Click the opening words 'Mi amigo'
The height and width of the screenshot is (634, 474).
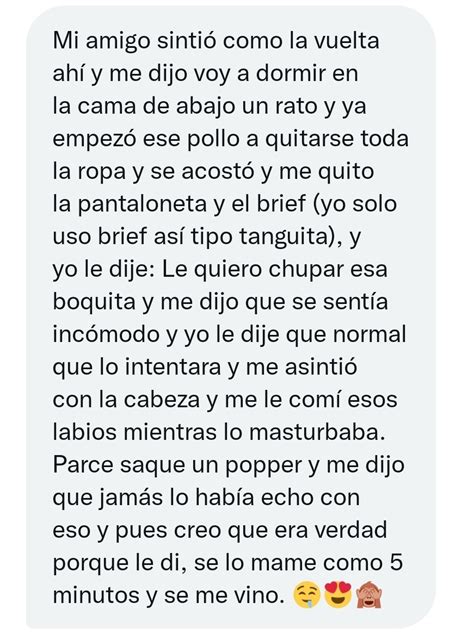(x=101, y=42)
